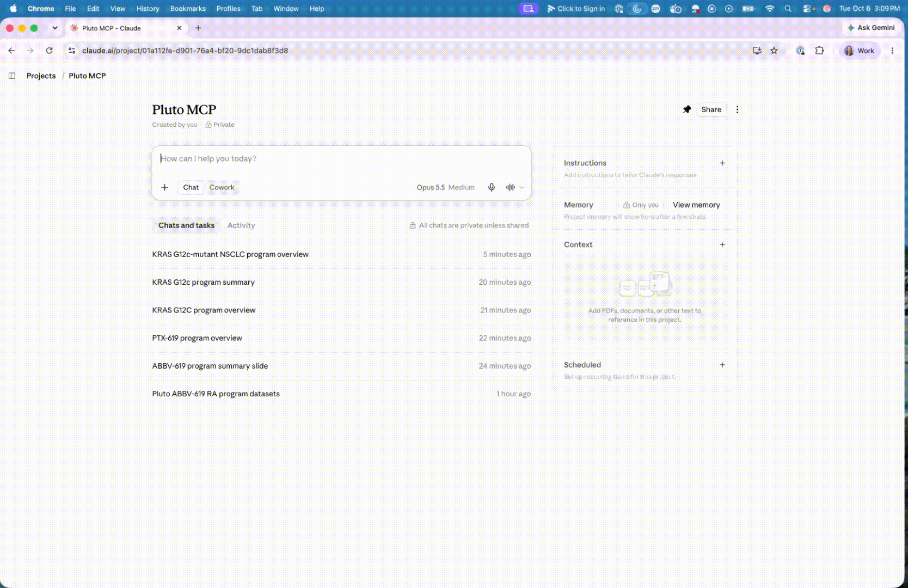Toggle the sidebar panel icon

click(x=12, y=76)
